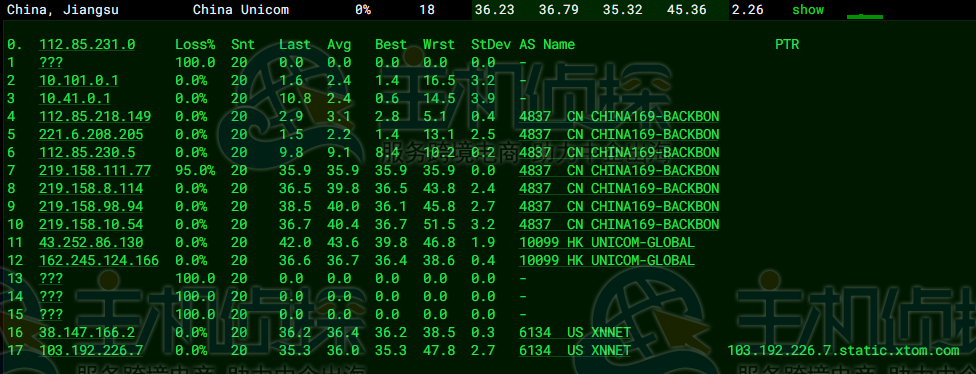
Task: Click the 'show' link in header row
Action: pos(807,10)
